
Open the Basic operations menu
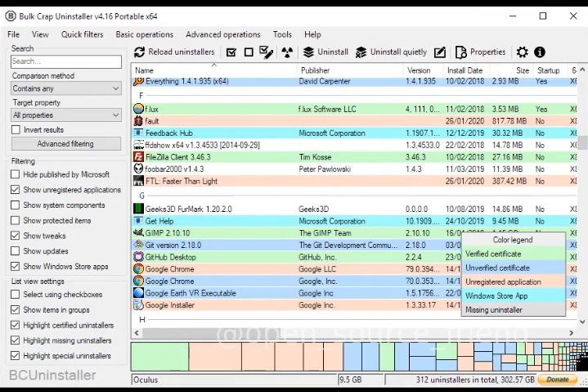pos(145,34)
